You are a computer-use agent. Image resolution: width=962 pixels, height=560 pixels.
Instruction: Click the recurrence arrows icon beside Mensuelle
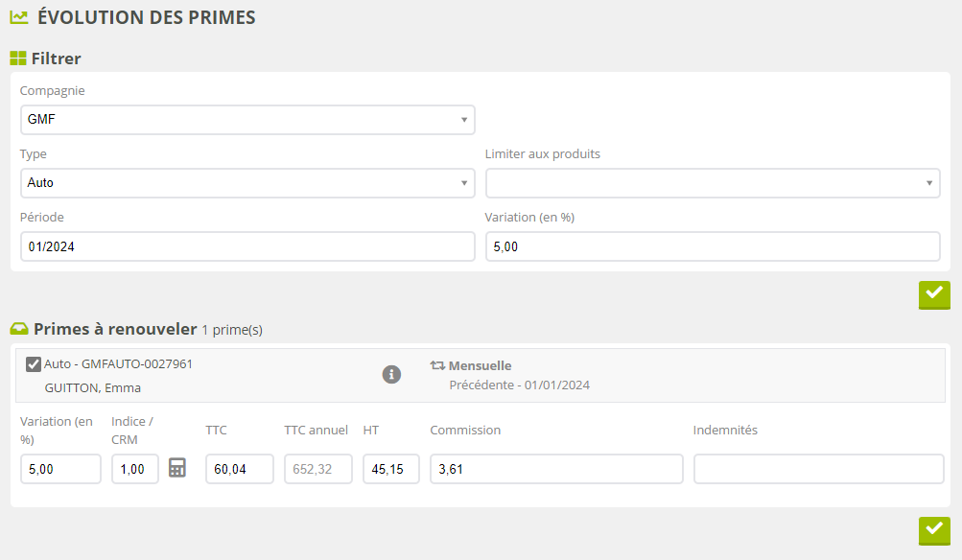pyautogui.click(x=437, y=365)
